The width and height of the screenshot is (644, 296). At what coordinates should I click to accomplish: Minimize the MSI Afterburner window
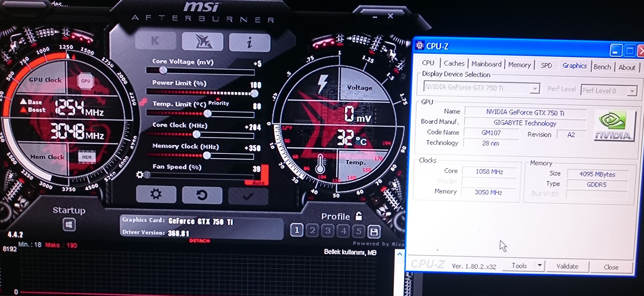(375, 17)
